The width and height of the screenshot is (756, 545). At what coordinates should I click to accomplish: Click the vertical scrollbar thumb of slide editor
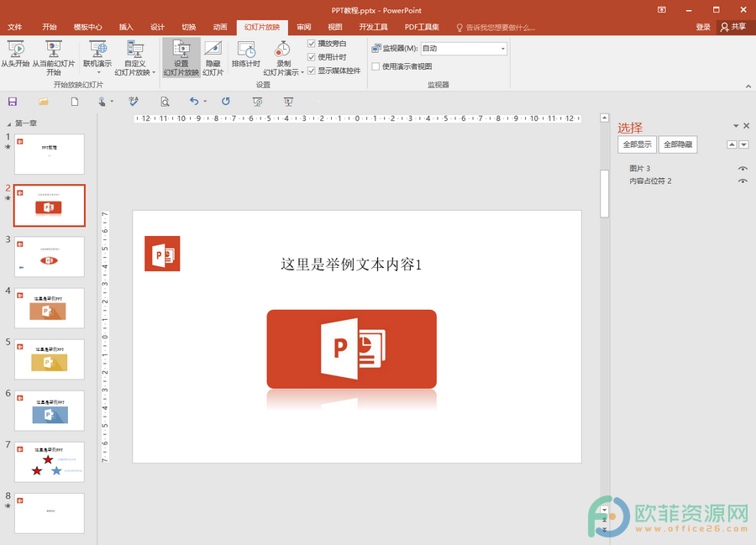pyautogui.click(x=604, y=194)
